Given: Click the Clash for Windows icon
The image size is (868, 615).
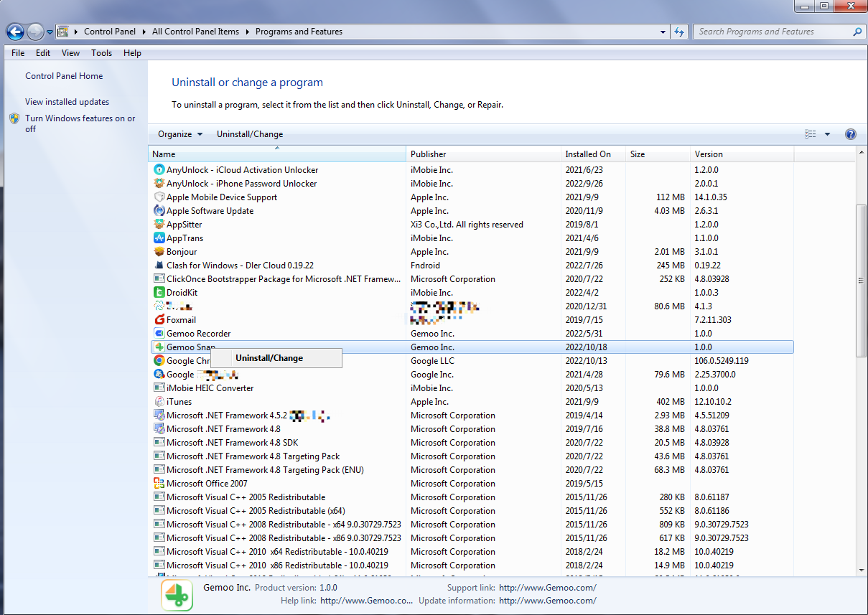Looking at the screenshot, I should (159, 266).
